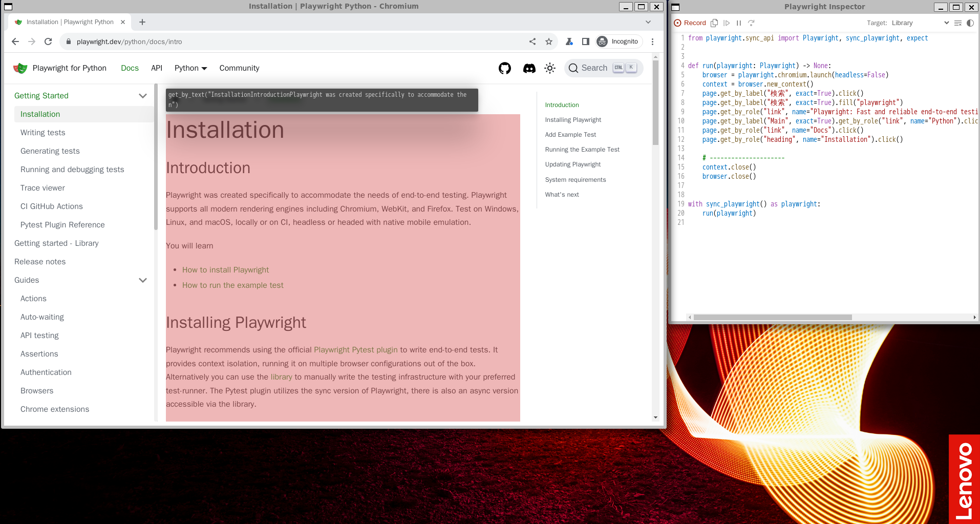The image size is (980, 524).
Task: Jump to System requirements section
Action: [x=576, y=180]
